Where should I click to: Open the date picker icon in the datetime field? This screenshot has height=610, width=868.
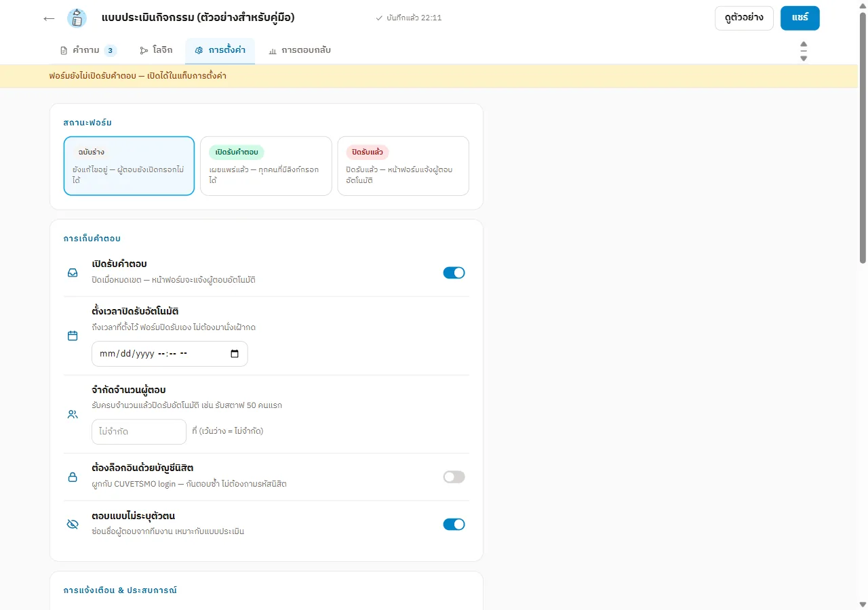click(x=235, y=354)
